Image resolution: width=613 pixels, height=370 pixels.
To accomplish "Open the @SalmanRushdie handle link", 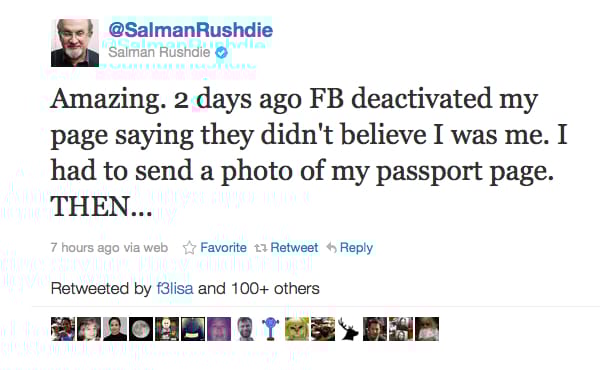I will [190, 30].
